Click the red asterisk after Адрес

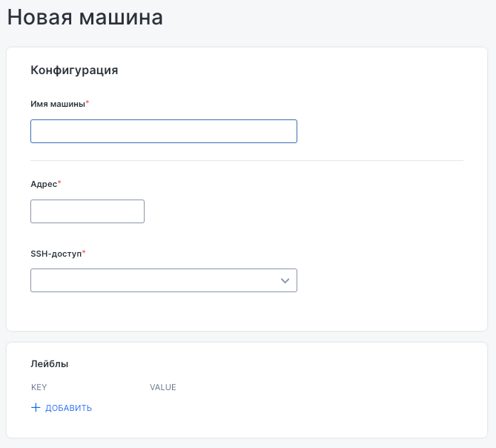pos(59,183)
